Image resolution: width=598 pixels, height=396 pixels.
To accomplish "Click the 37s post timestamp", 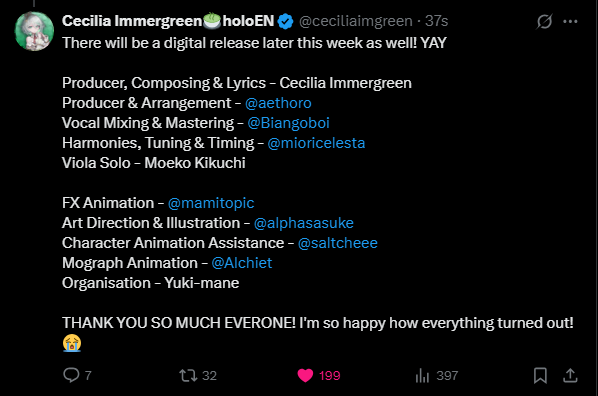I will [436, 21].
